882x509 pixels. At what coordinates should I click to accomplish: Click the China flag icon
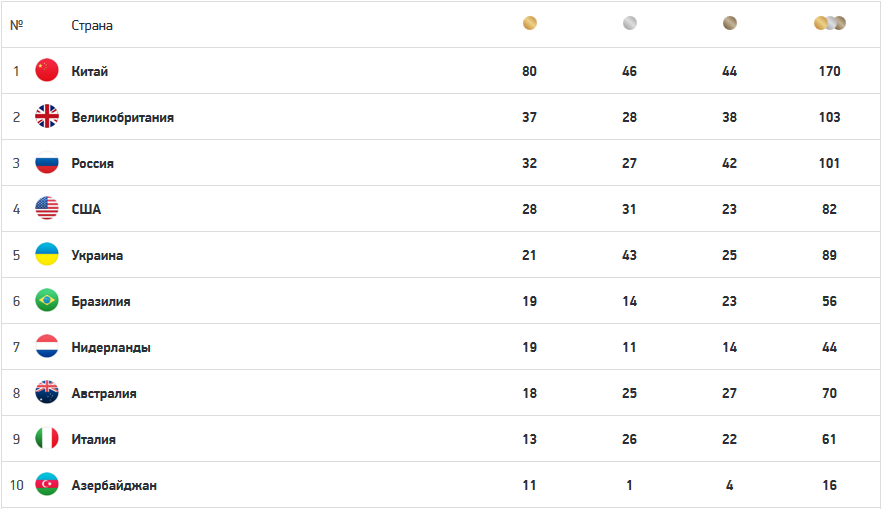tap(47, 71)
